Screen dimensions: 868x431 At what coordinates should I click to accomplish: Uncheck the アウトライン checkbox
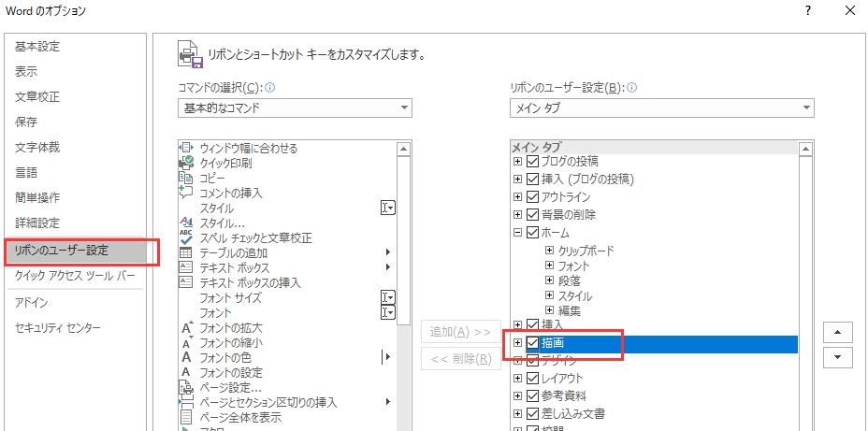coord(532,197)
